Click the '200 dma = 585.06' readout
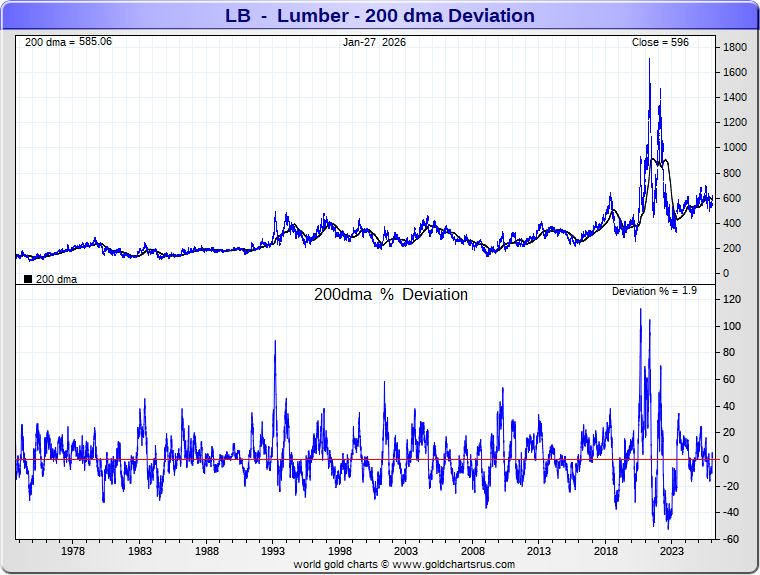Image resolution: width=760 pixels, height=575 pixels. [68, 42]
